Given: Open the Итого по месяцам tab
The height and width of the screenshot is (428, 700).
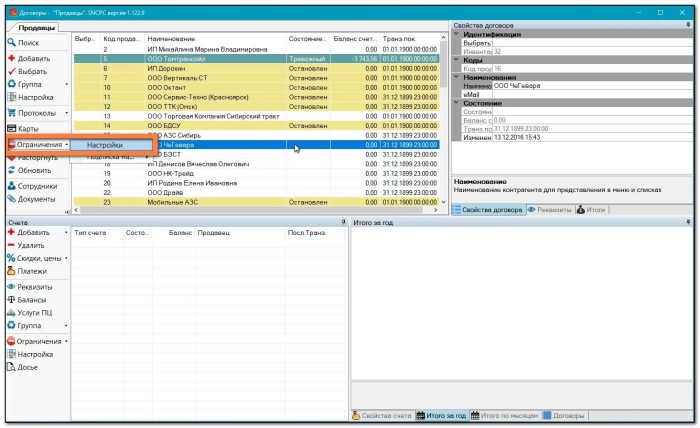Looking at the screenshot, I should pos(504,416).
